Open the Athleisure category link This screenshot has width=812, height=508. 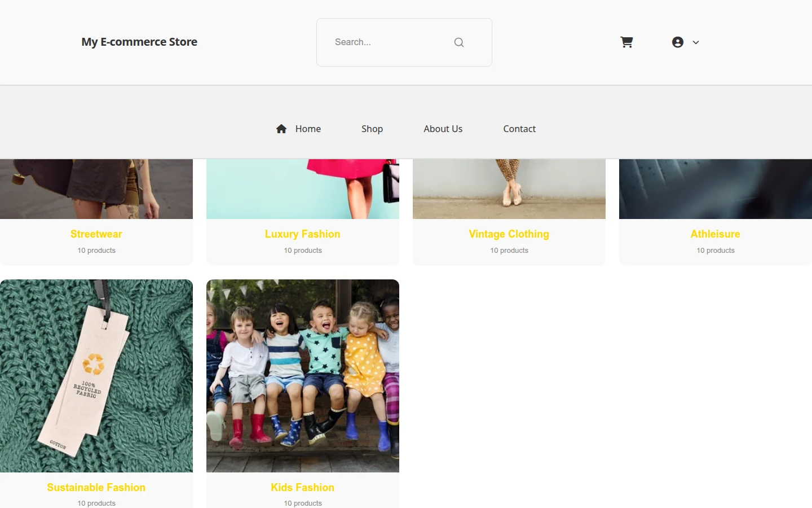tap(716, 234)
